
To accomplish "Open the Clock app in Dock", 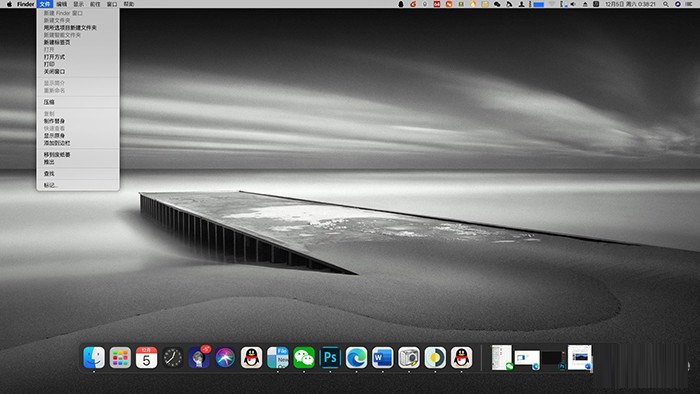I will [172, 357].
